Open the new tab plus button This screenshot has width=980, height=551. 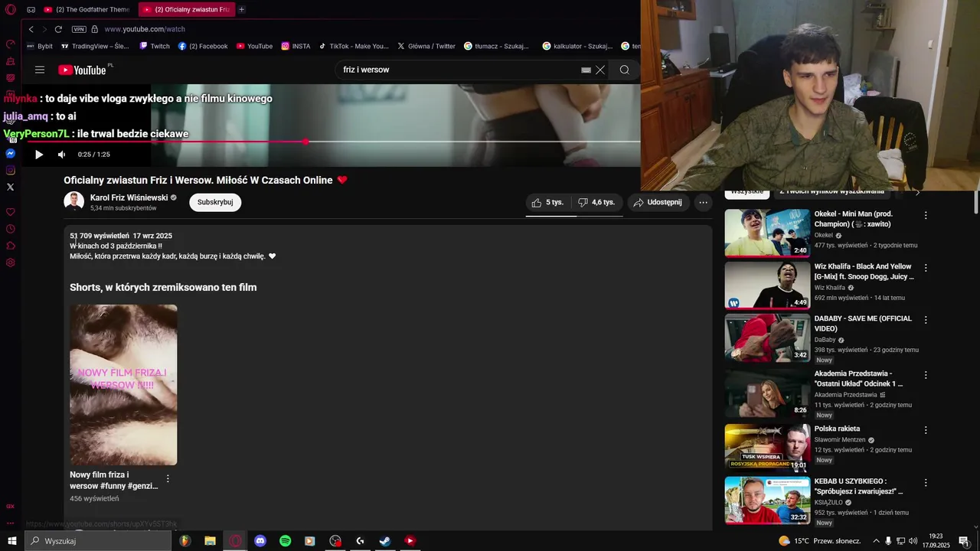[x=241, y=9]
